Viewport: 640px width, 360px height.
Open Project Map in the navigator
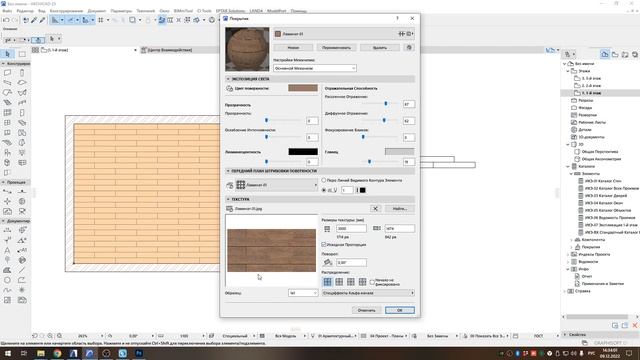click(x=605, y=54)
